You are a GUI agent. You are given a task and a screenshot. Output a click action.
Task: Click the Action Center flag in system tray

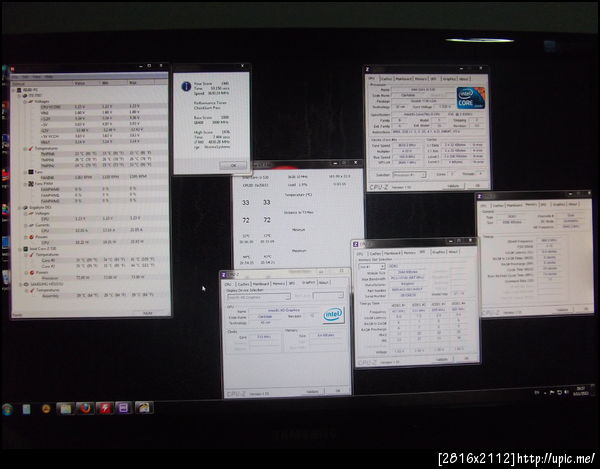click(552, 392)
